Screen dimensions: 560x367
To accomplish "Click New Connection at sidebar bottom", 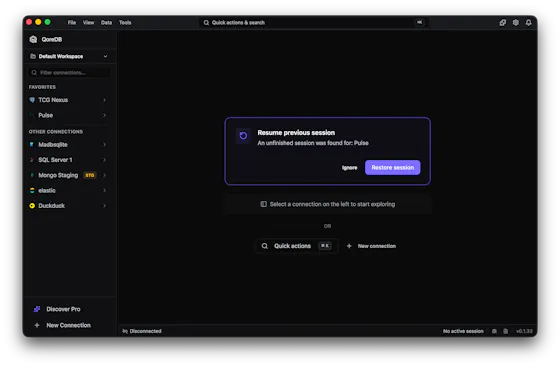I will (69, 325).
